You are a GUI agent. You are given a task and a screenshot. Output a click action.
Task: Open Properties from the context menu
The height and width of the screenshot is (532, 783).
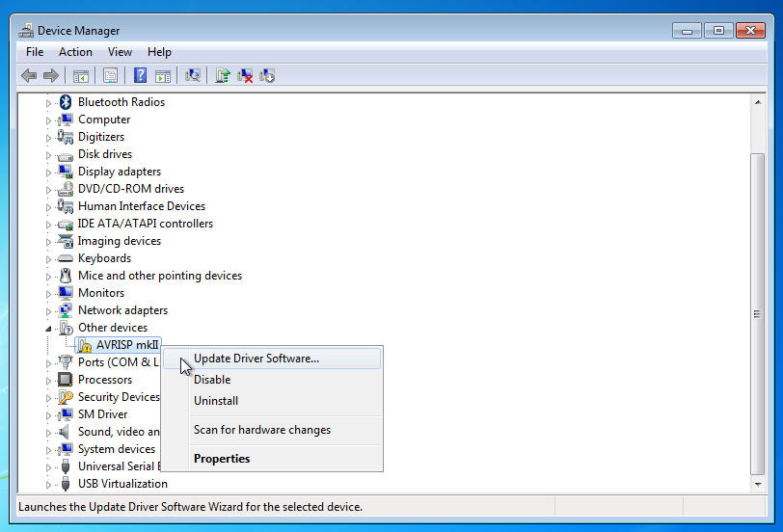tap(222, 459)
